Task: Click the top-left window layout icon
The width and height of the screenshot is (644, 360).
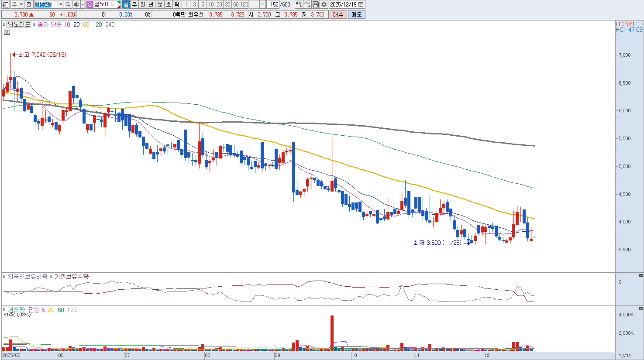Action: (x=5, y=4)
